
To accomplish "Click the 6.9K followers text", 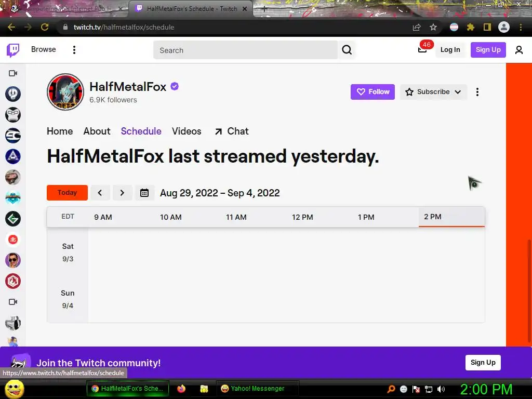I will pyautogui.click(x=113, y=100).
